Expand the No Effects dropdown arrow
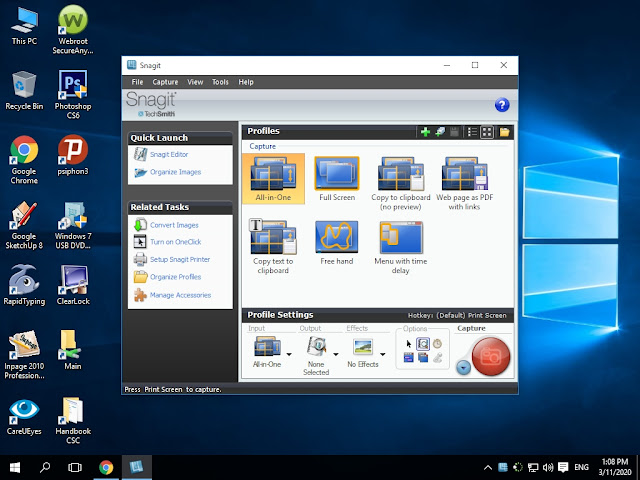Screen dimensions: 640x480 pyautogui.click(x=383, y=354)
